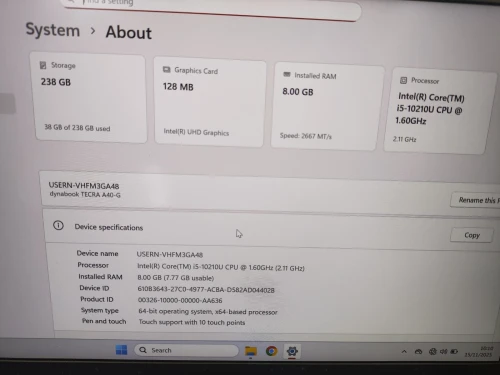Select the Touch support with 10 touch points text
This screenshot has height=375, width=500.
pyautogui.click(x=192, y=322)
